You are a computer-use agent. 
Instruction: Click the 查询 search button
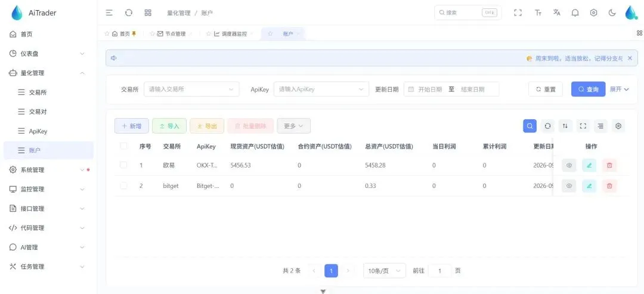(x=588, y=89)
